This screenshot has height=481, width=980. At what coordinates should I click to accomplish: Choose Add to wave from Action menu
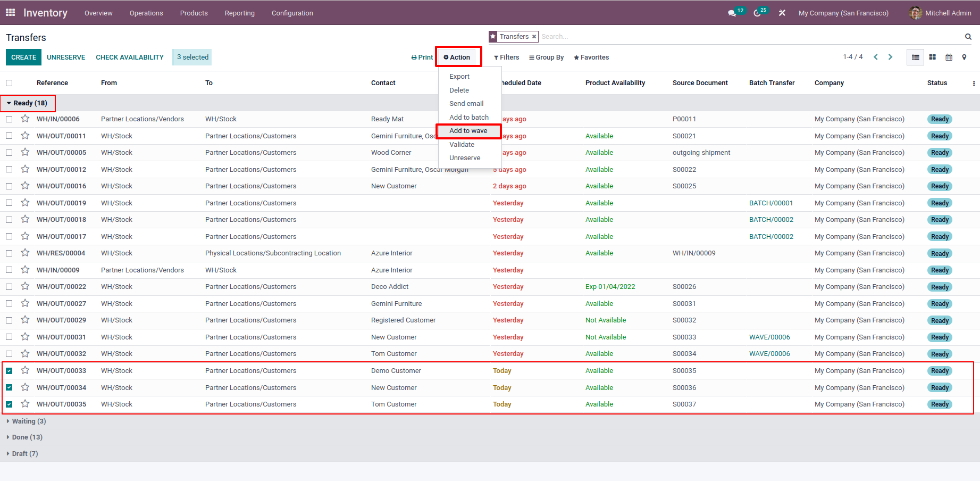468,131
